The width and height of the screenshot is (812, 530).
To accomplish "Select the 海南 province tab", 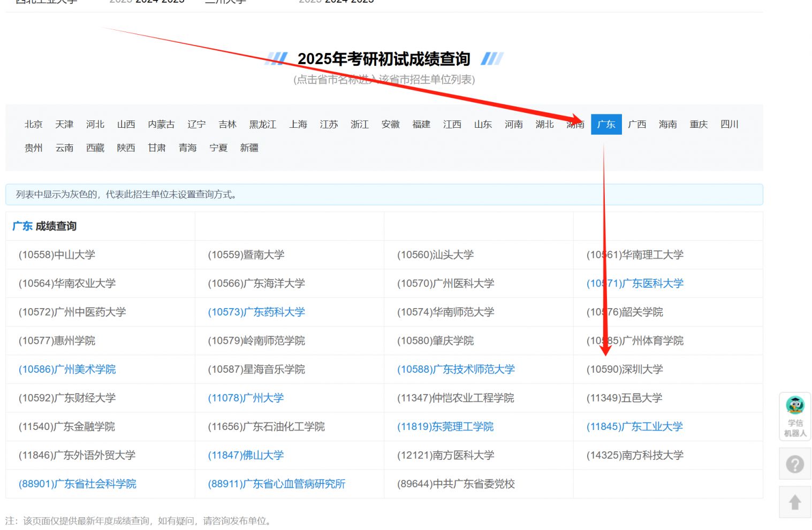I will tap(668, 124).
